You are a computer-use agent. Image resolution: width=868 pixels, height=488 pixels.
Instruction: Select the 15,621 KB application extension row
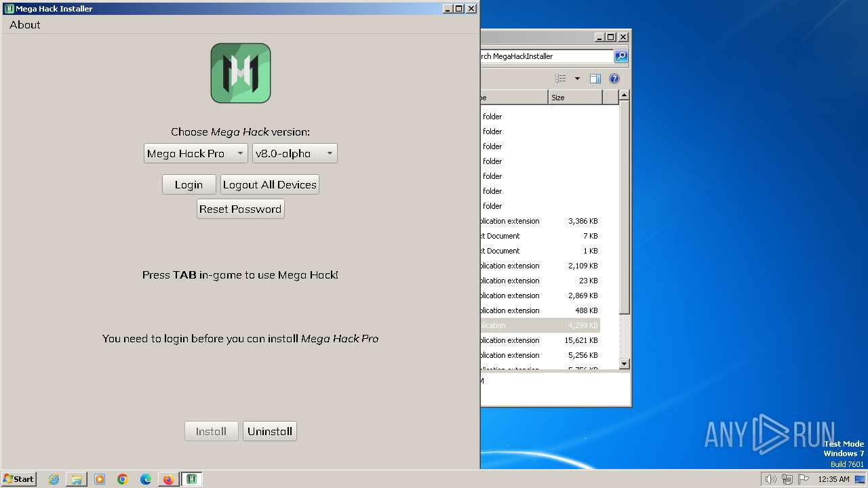click(540, 340)
